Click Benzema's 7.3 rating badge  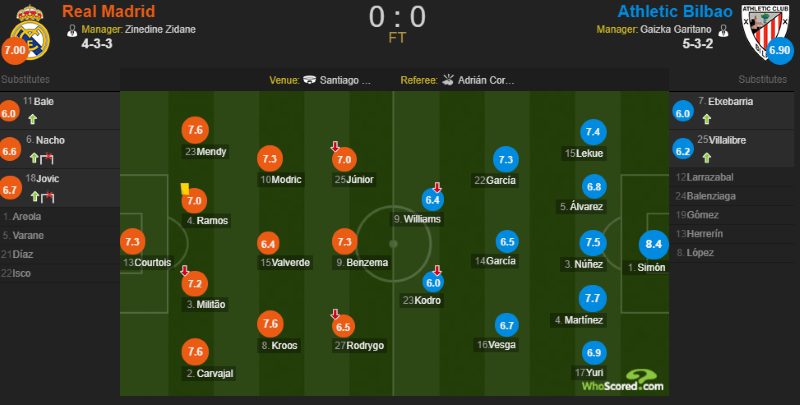pyautogui.click(x=344, y=241)
